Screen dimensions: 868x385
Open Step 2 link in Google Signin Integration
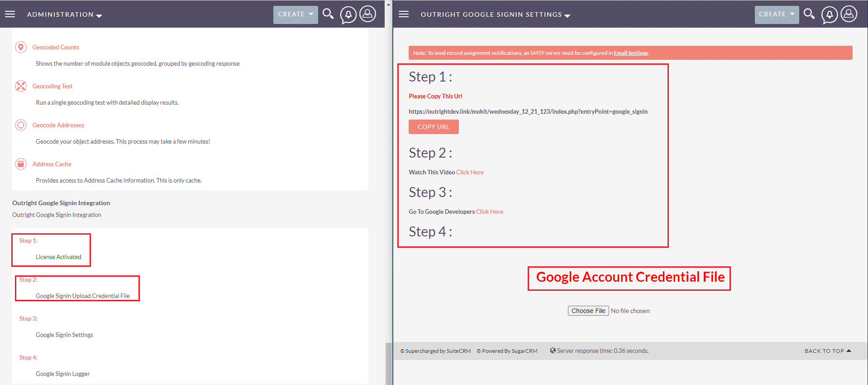coord(29,279)
